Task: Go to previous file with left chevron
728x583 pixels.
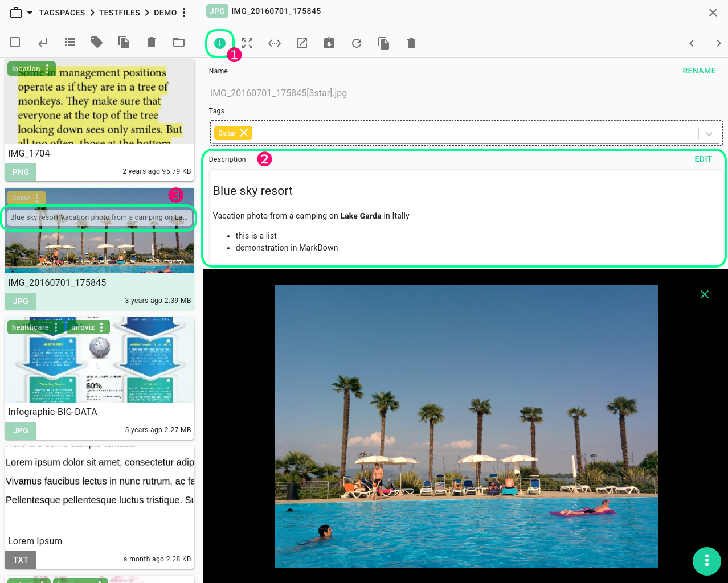Action: 692,43
